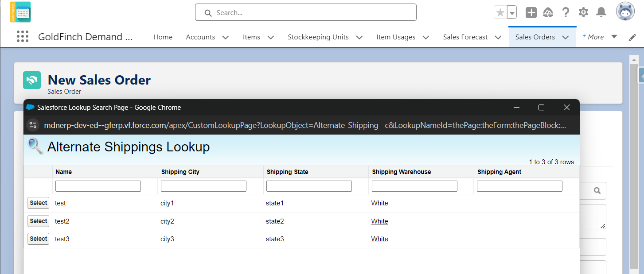Focus the Shipping Warehouse filter field
This screenshot has width=644, height=274.
click(x=414, y=186)
